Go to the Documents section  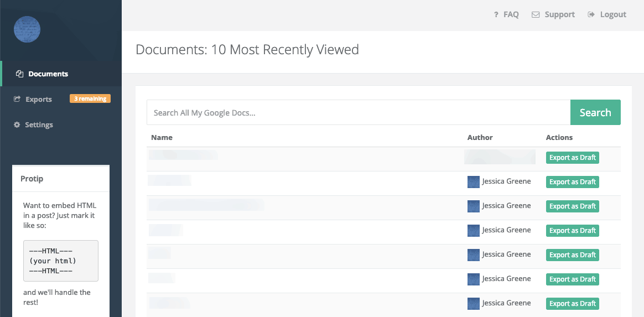click(x=48, y=74)
